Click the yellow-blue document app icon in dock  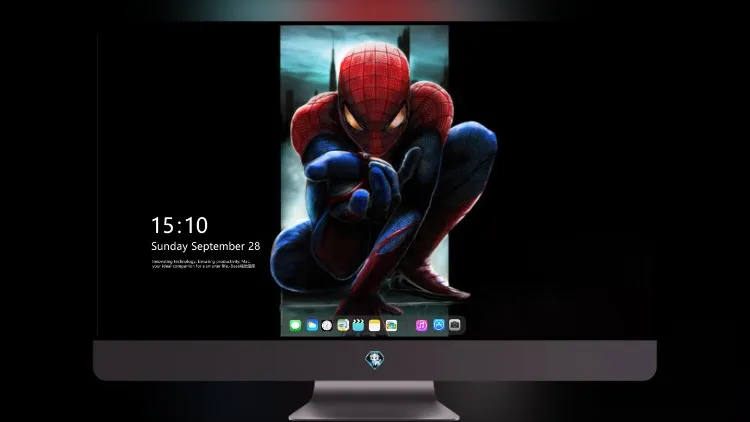tap(343, 326)
